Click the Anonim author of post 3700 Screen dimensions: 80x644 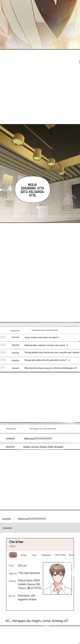pyautogui.click(x=15, y=345)
